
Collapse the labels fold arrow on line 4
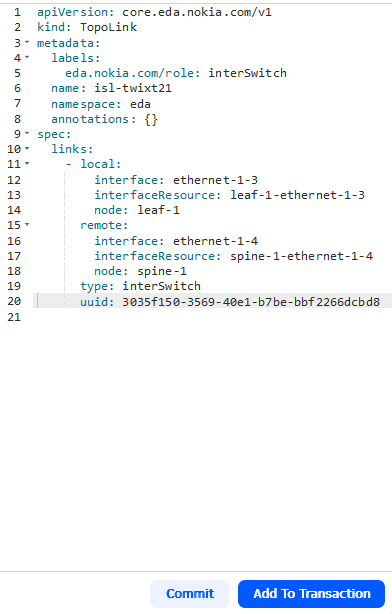point(27,58)
